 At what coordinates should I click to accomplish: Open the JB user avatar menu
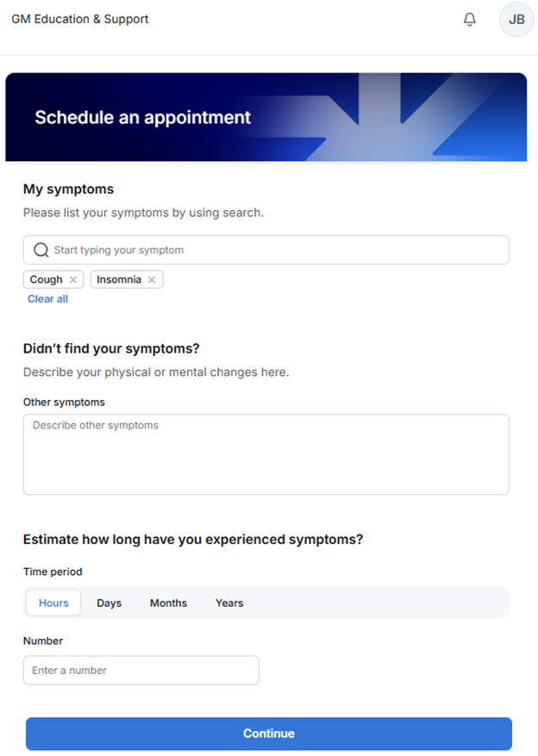tap(516, 20)
